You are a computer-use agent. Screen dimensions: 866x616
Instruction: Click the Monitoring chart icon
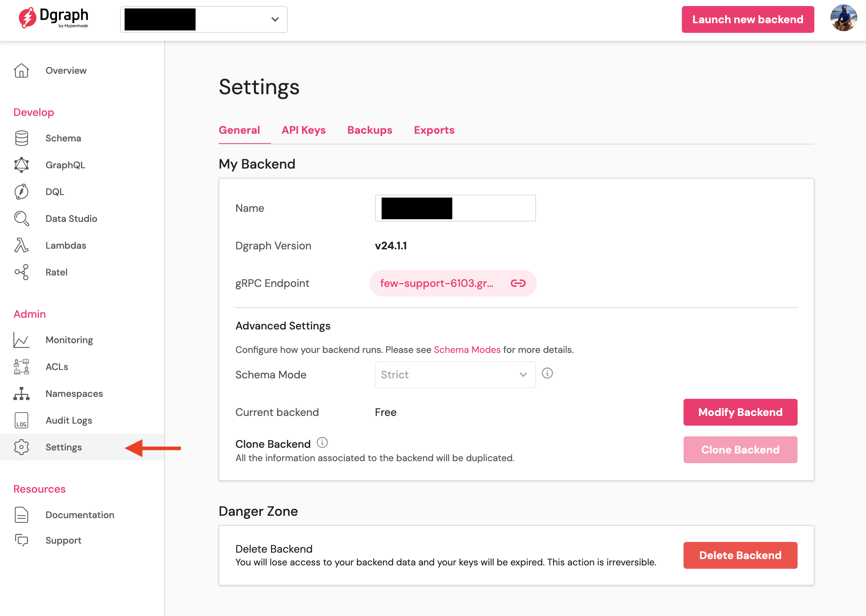click(21, 340)
